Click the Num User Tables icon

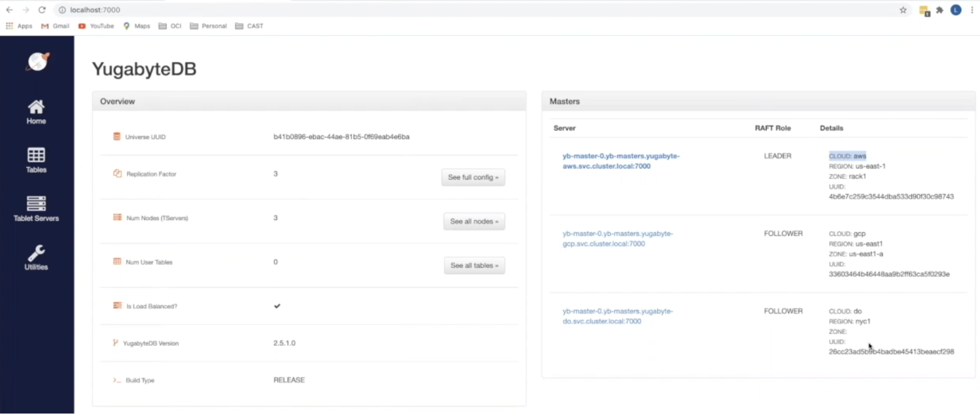pos(117,261)
